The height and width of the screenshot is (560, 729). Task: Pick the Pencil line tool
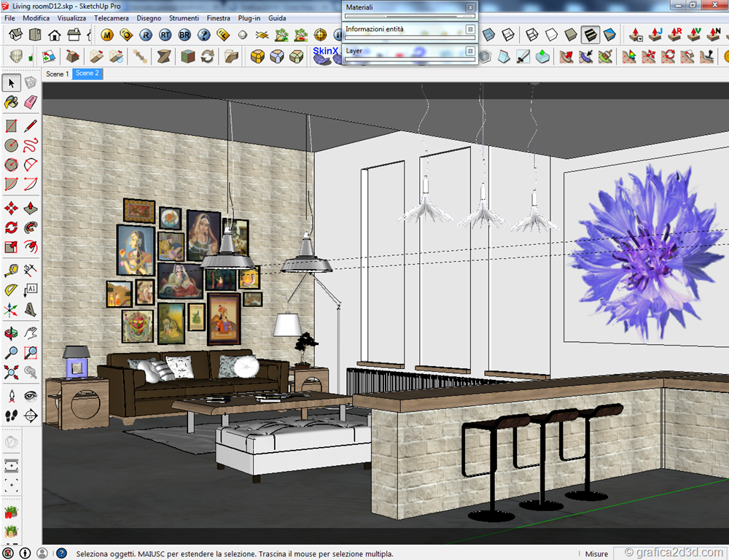pyautogui.click(x=30, y=125)
